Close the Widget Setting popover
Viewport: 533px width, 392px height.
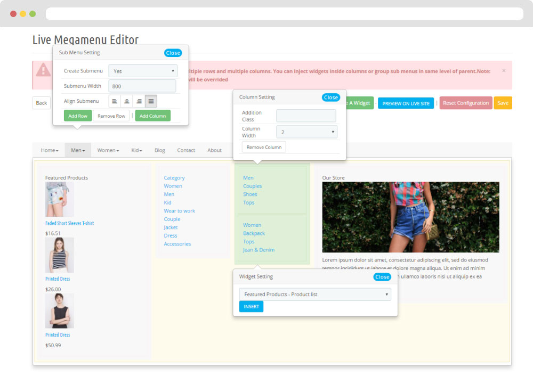point(382,277)
